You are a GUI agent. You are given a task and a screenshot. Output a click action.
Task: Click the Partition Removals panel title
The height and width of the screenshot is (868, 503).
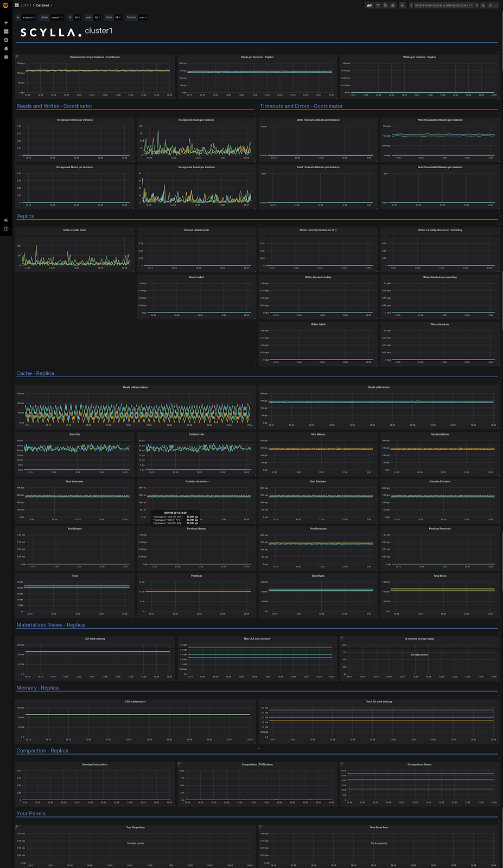pyautogui.click(x=440, y=529)
